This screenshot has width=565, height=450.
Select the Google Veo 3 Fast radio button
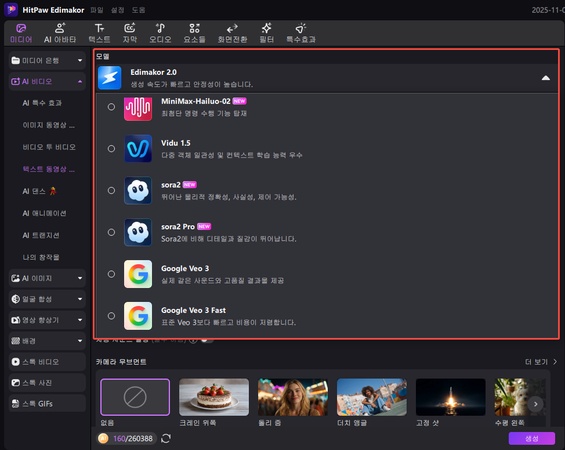(111, 316)
